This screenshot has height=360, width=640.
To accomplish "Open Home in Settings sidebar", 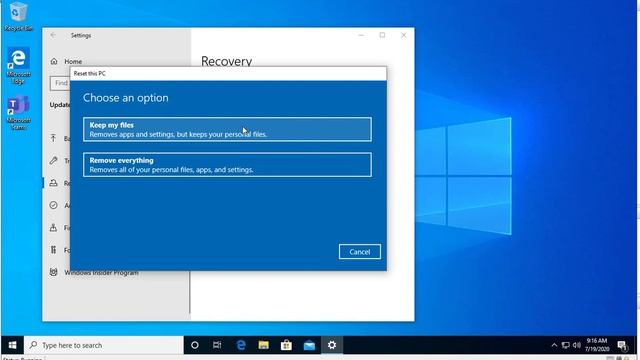I will pyautogui.click(x=67, y=62).
